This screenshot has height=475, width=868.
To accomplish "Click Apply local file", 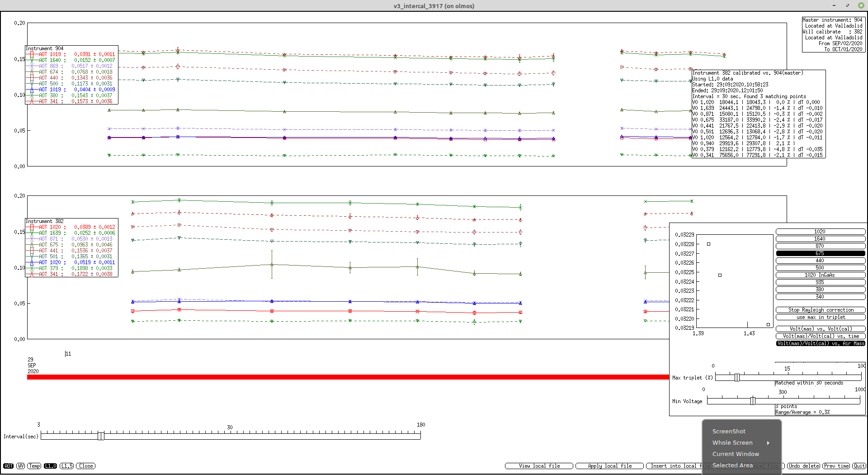I will click(609, 466).
